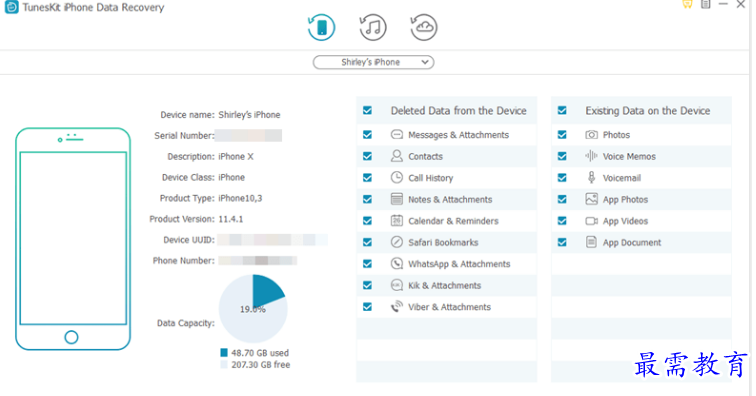
Task: Click the Description iPhone X value
Action: [236, 156]
